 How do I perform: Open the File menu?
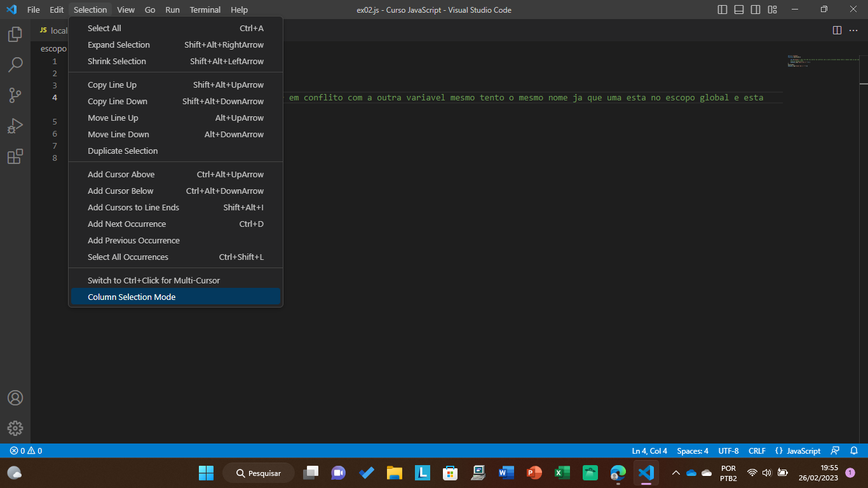[34, 10]
